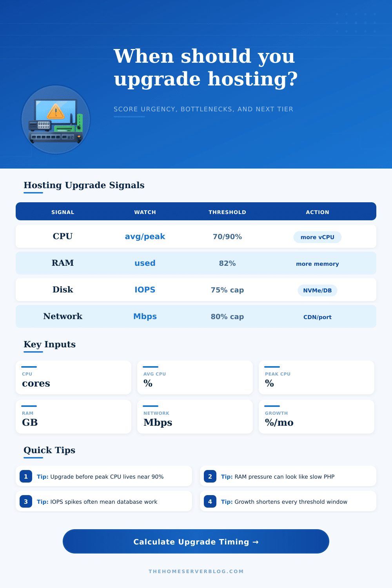This screenshot has width=392, height=588.
Task: Click the 'more vCPU' action pill
Action: 318,237
